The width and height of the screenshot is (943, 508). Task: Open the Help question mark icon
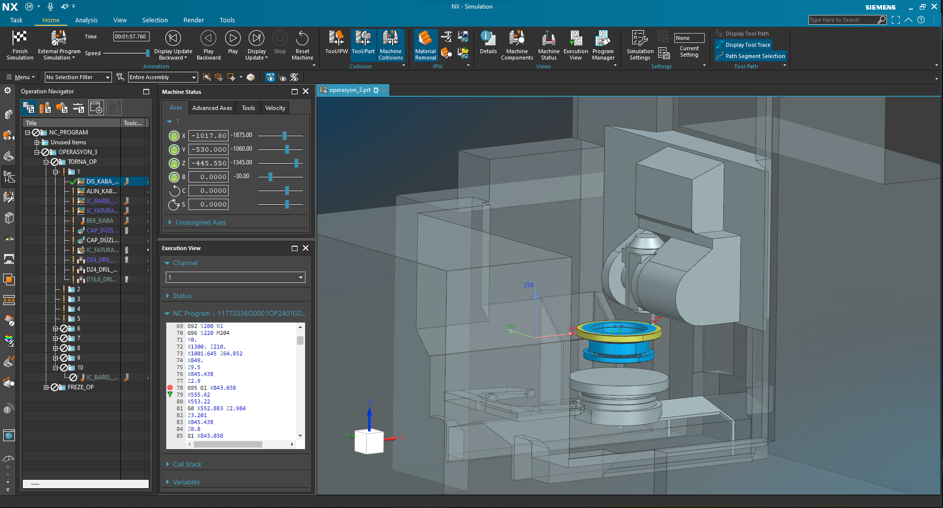click(921, 20)
